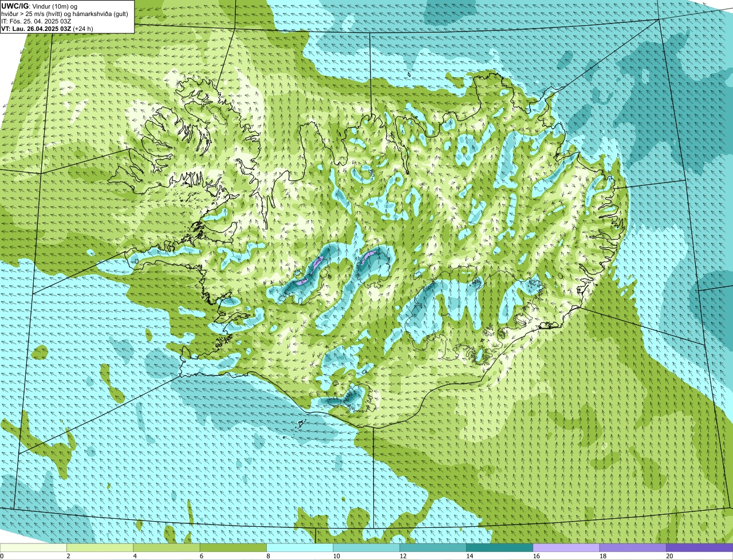This screenshot has width=733, height=560.
Task: Select the 'IT: Fös. 25. 04. 2025 03Z' line
Action: (36, 21)
